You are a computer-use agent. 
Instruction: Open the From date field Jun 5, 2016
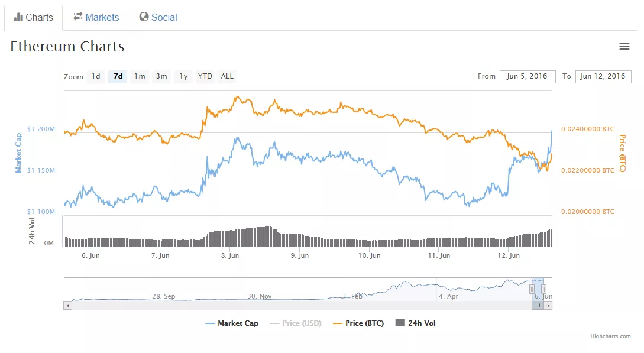tap(528, 76)
